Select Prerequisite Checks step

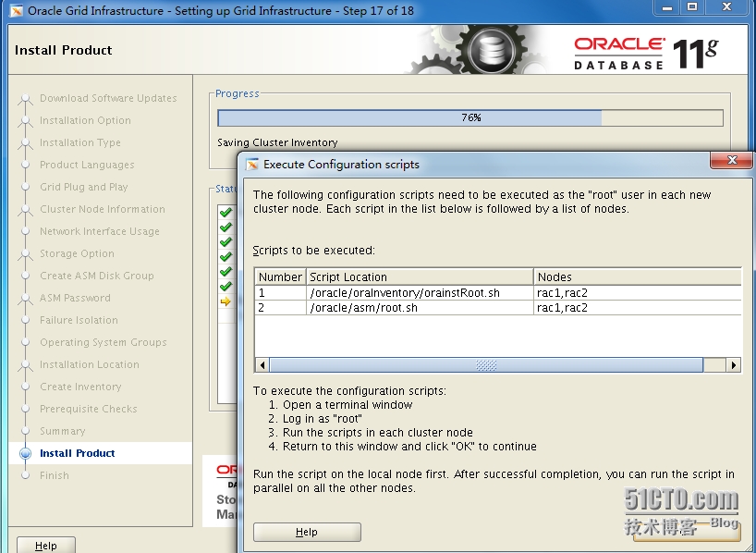click(88, 409)
